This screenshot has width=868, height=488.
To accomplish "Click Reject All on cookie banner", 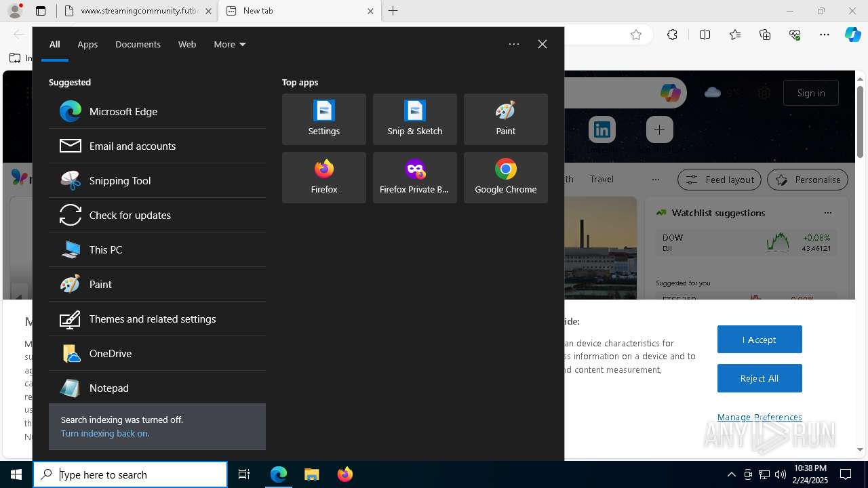I will coord(759,378).
